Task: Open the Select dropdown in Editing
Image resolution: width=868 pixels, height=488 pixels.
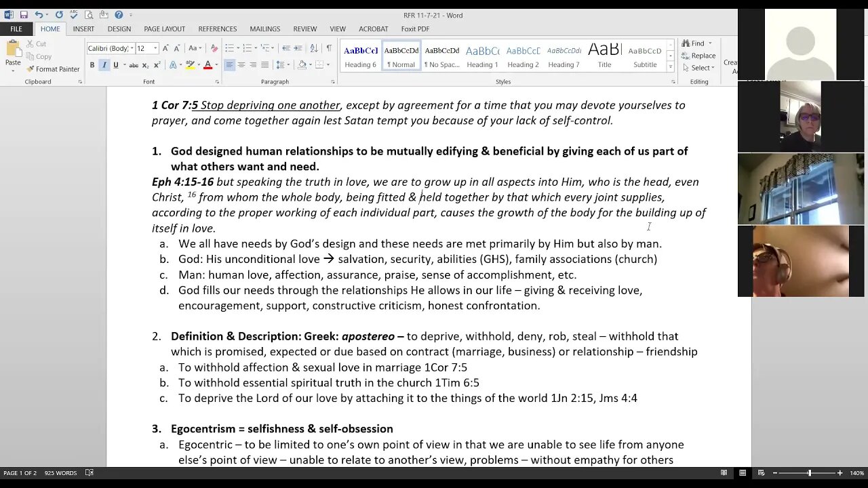Action: [x=698, y=67]
